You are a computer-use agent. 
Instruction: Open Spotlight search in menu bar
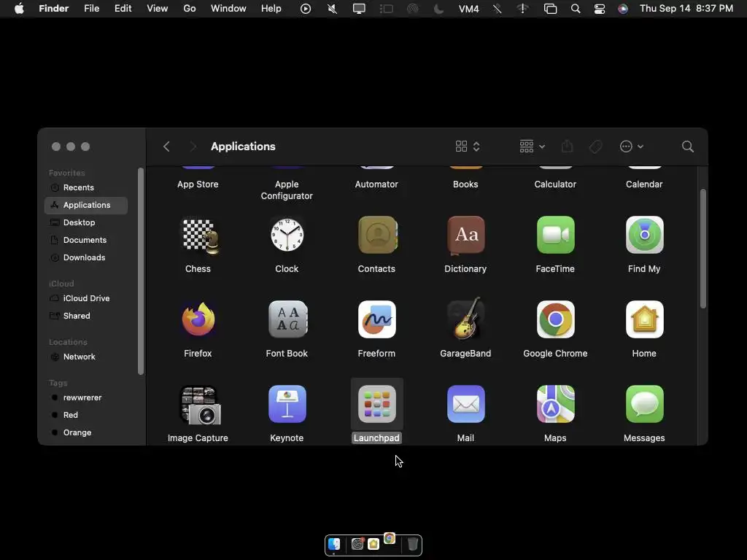576,9
